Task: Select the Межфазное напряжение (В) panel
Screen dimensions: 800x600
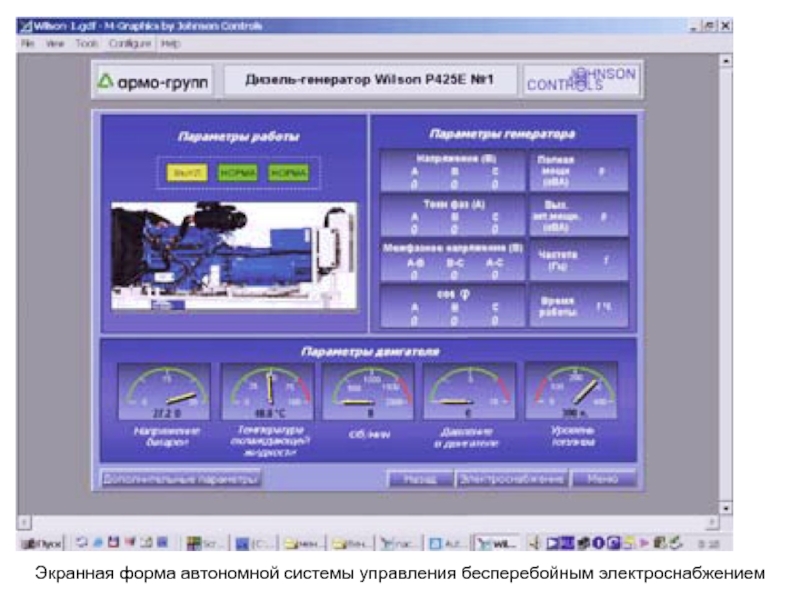Action: (453, 261)
